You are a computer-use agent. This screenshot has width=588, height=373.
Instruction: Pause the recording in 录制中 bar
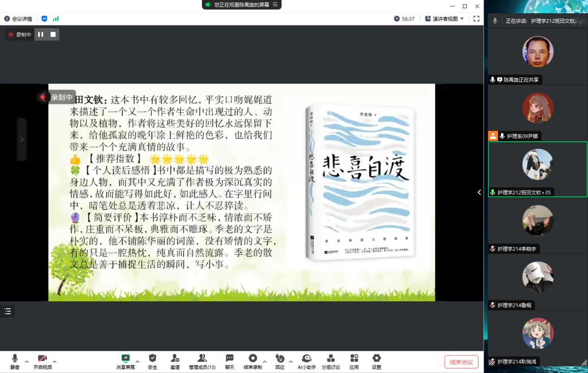[x=41, y=34]
